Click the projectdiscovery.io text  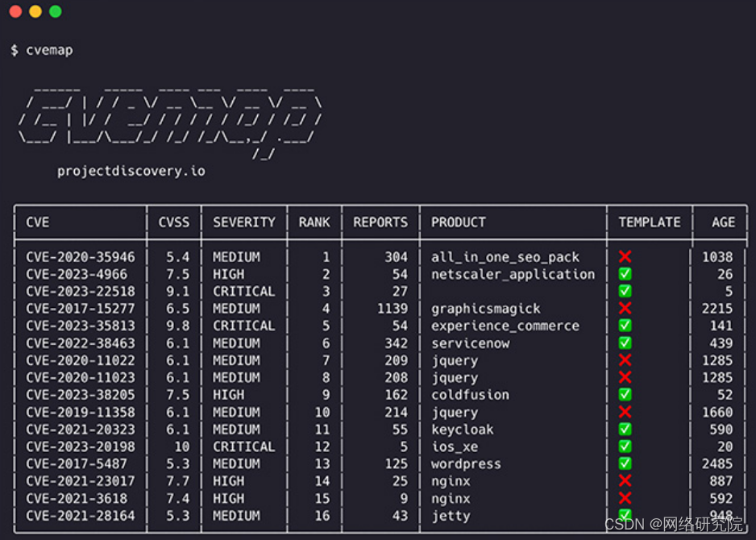click(x=130, y=171)
